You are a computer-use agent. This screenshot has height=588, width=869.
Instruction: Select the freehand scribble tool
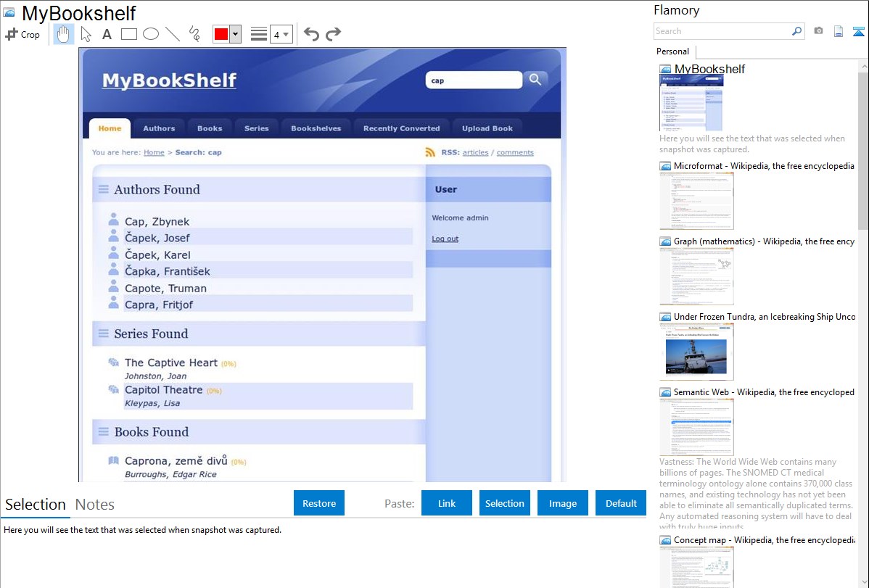point(194,34)
